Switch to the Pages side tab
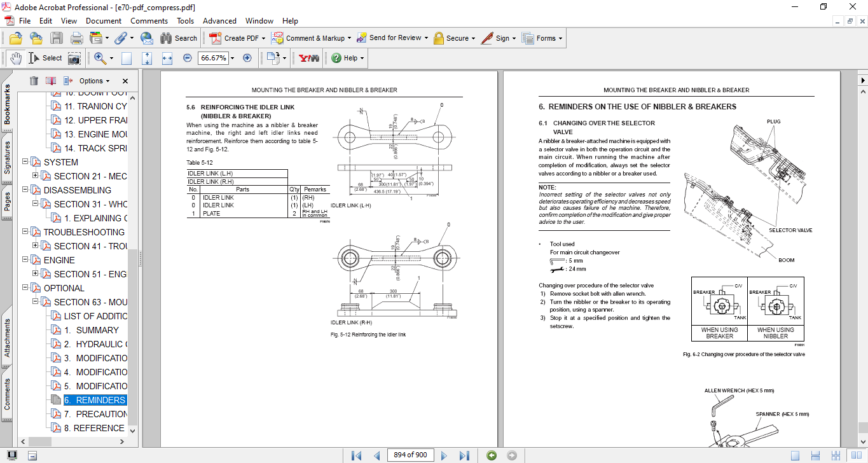Viewport: 868px width, 463px height. tap(8, 201)
